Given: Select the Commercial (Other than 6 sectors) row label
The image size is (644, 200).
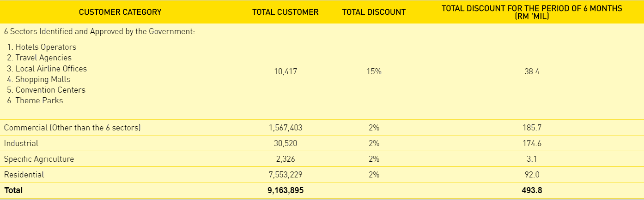Looking at the screenshot, I should (x=72, y=128).
